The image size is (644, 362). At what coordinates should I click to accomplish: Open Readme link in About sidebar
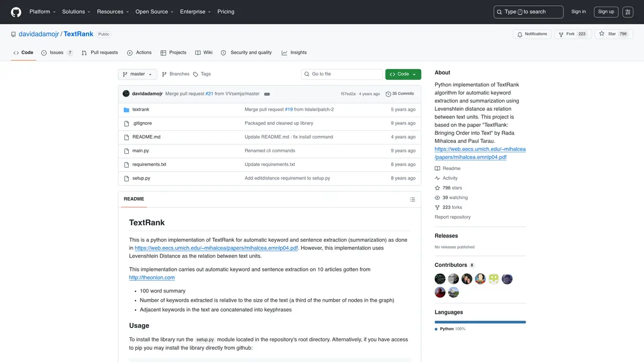tap(448, 168)
